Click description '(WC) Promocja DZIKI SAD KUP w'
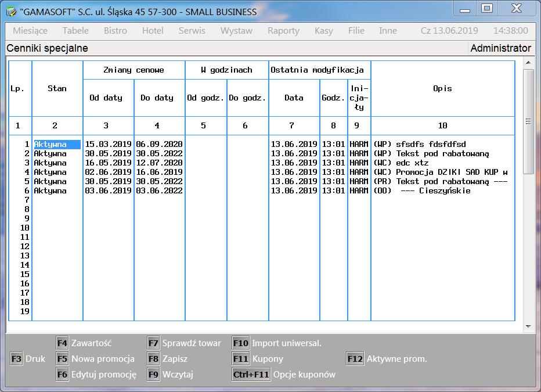The width and height of the screenshot is (541, 392). coord(441,172)
